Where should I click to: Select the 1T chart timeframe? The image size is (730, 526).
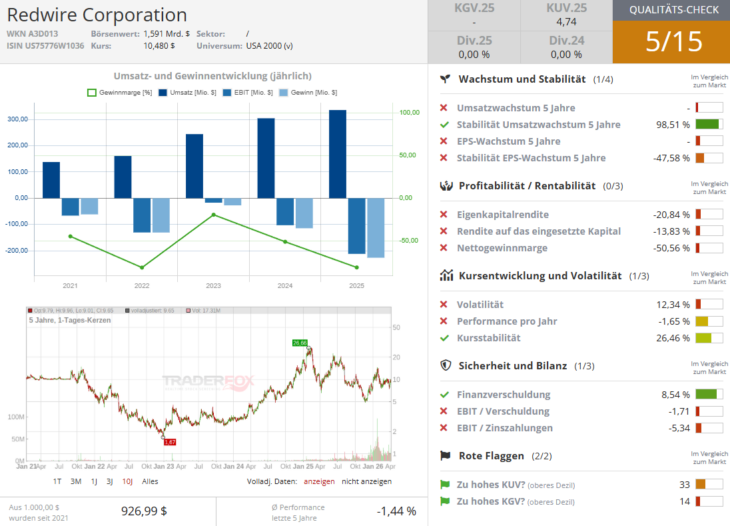tap(57, 481)
